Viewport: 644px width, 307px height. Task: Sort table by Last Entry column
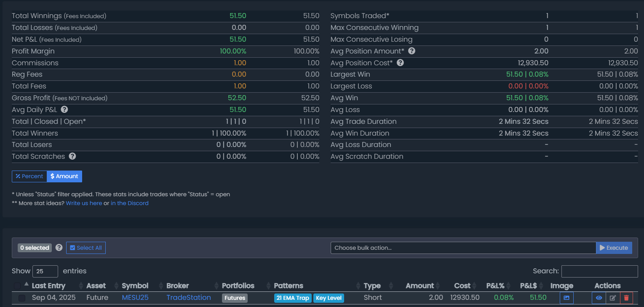48,286
